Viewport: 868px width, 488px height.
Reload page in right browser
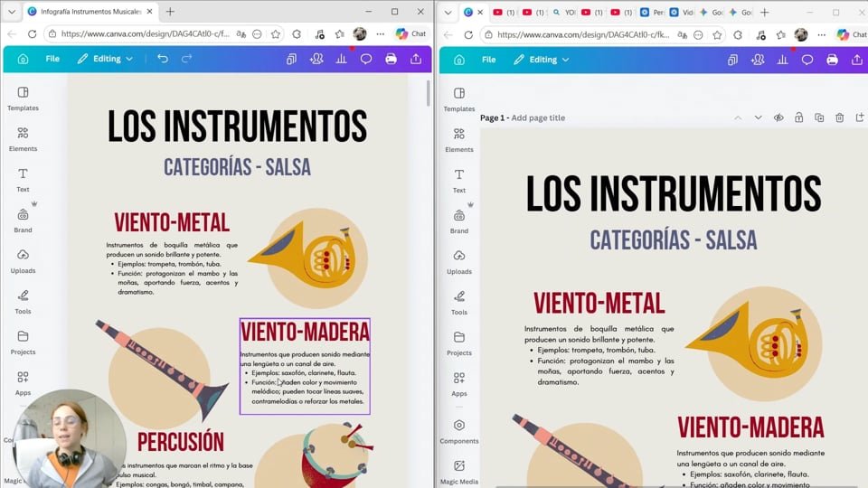tap(468, 35)
